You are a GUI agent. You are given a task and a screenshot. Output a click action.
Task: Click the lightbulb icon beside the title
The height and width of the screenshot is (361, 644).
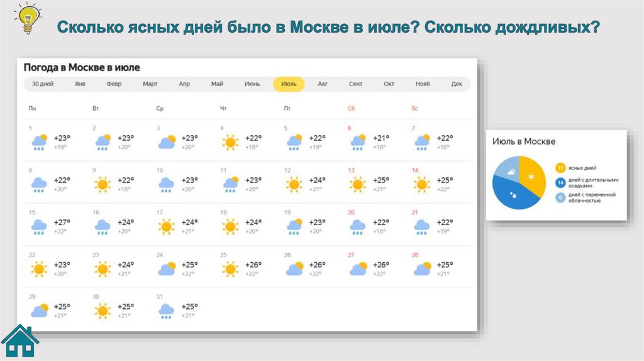click(x=28, y=18)
